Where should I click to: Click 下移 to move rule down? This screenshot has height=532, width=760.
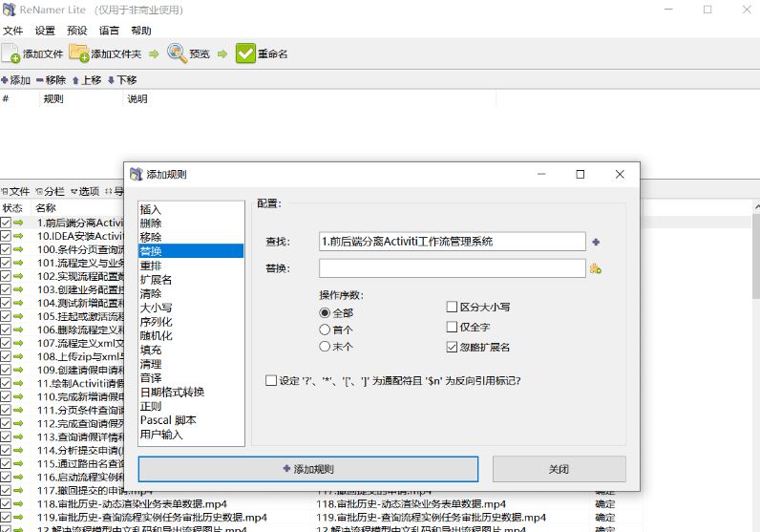121,80
